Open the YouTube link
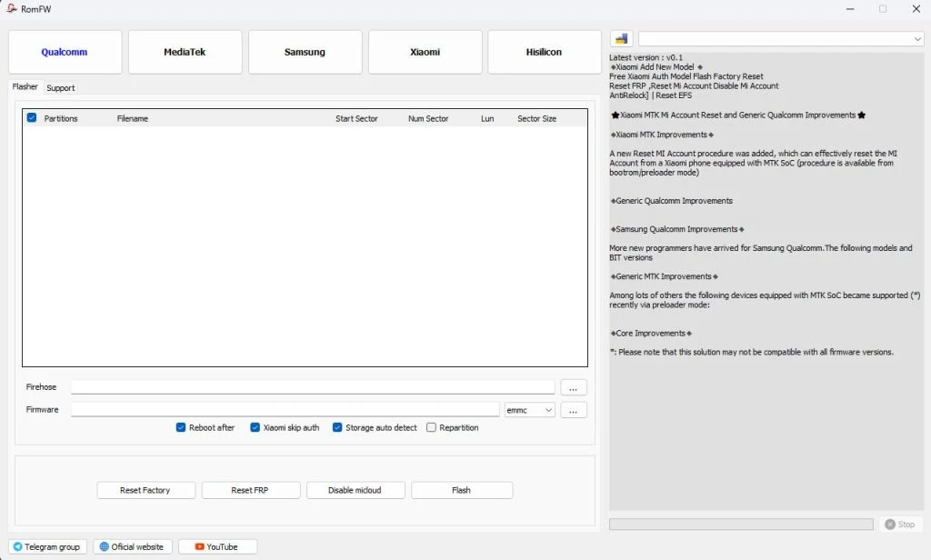This screenshot has width=931, height=560. 217,547
